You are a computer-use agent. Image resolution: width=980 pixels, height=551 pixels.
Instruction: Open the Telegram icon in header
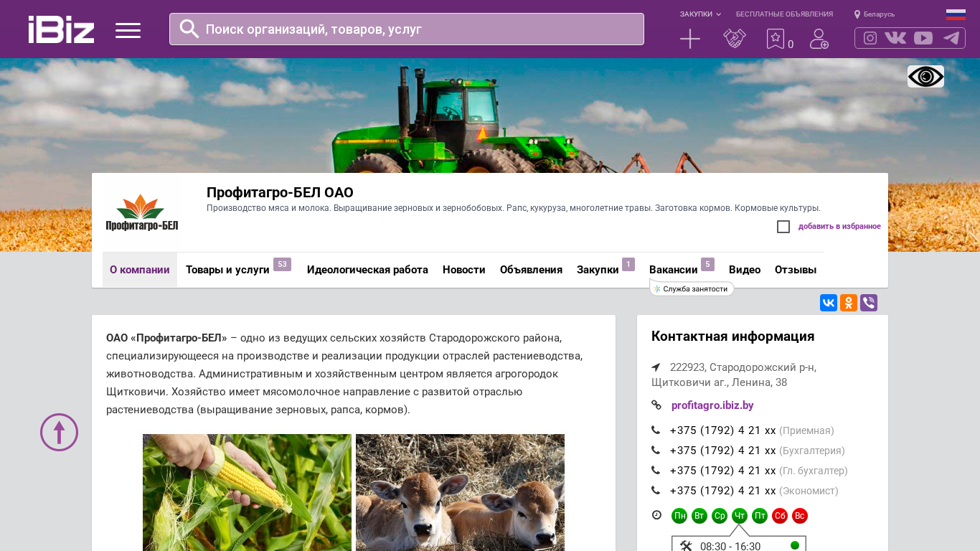tap(951, 38)
